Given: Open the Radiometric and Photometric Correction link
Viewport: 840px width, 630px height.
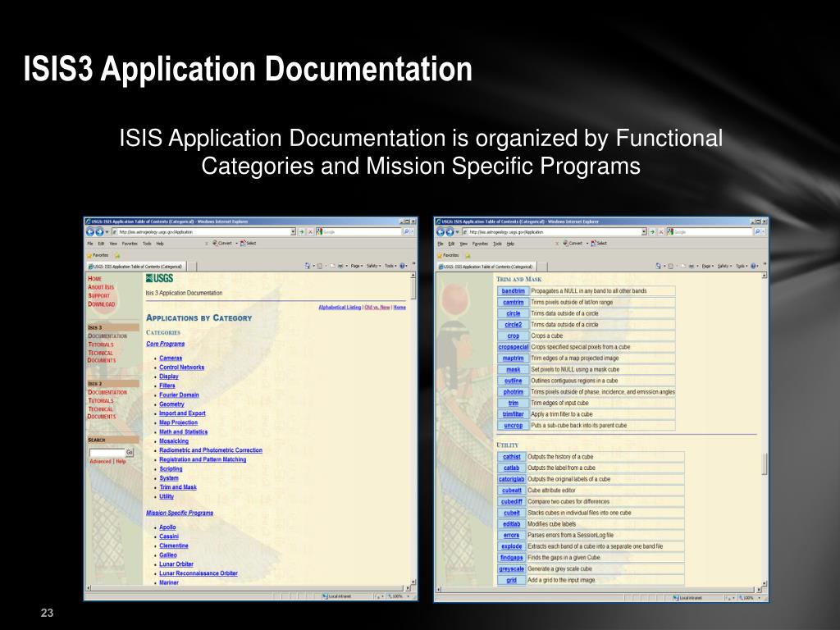Looking at the screenshot, I should (x=211, y=450).
